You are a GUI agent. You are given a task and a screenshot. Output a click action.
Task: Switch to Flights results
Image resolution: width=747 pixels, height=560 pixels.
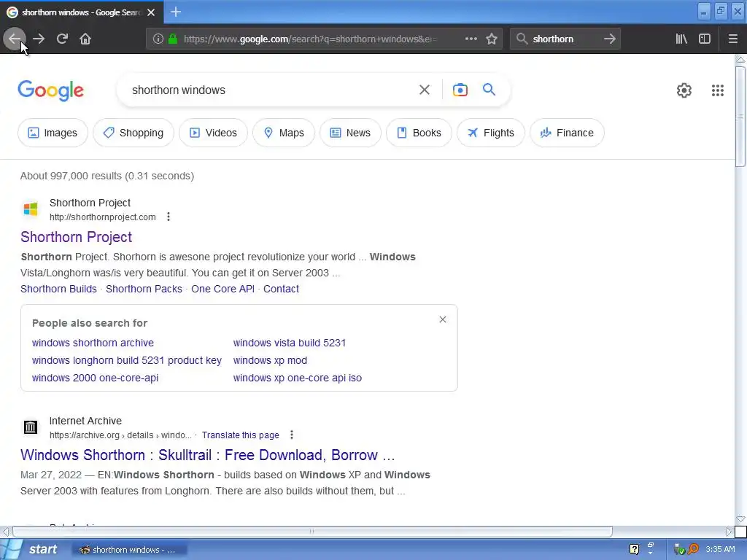(491, 133)
